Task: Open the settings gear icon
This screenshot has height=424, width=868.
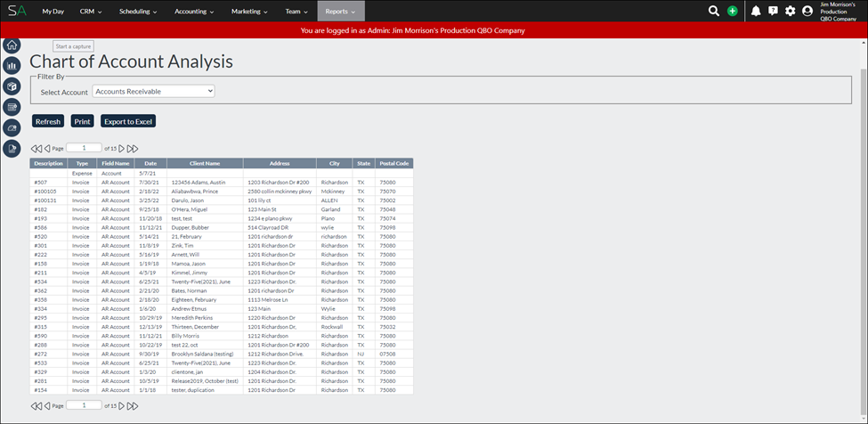Action: (790, 11)
